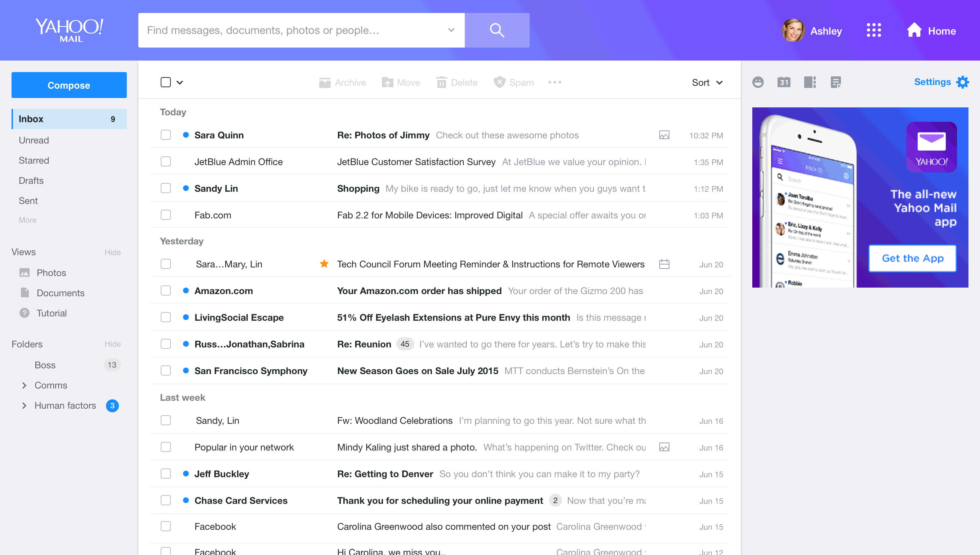The width and height of the screenshot is (980, 555).
Task: Click the search input field
Action: (302, 30)
